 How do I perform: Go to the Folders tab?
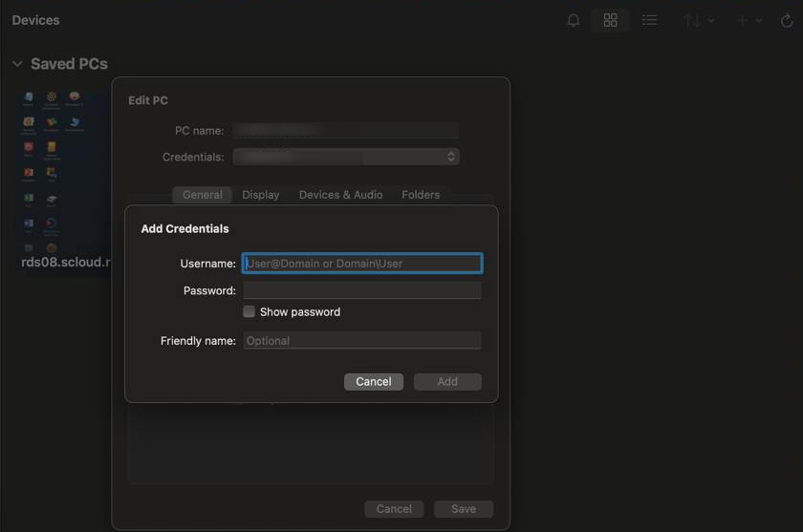(421, 195)
